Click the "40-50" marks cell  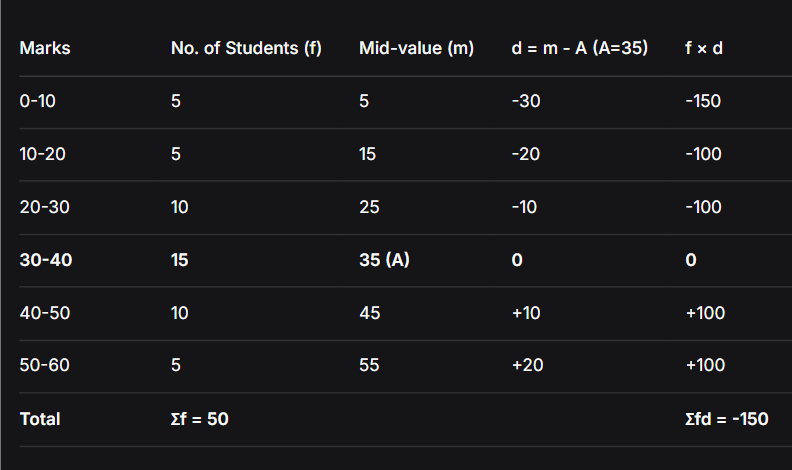[44, 313]
